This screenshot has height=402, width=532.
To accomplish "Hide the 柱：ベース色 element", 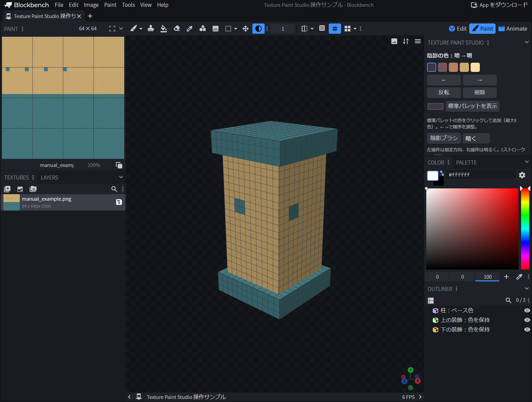I will (527, 310).
